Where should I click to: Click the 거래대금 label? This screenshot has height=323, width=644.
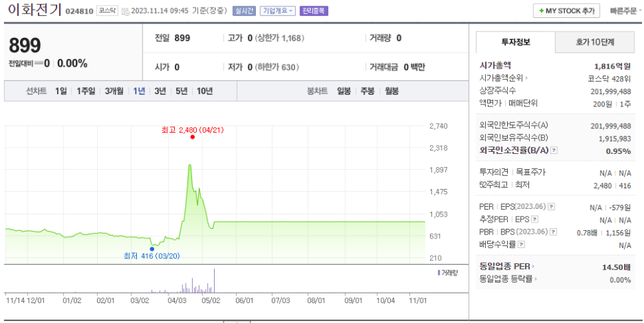click(x=384, y=67)
